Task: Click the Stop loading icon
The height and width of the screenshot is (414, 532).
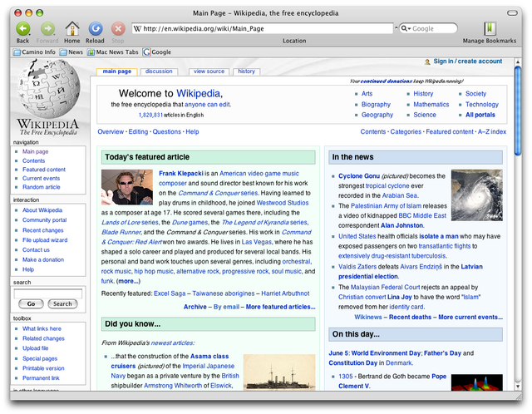Action: pos(118,29)
